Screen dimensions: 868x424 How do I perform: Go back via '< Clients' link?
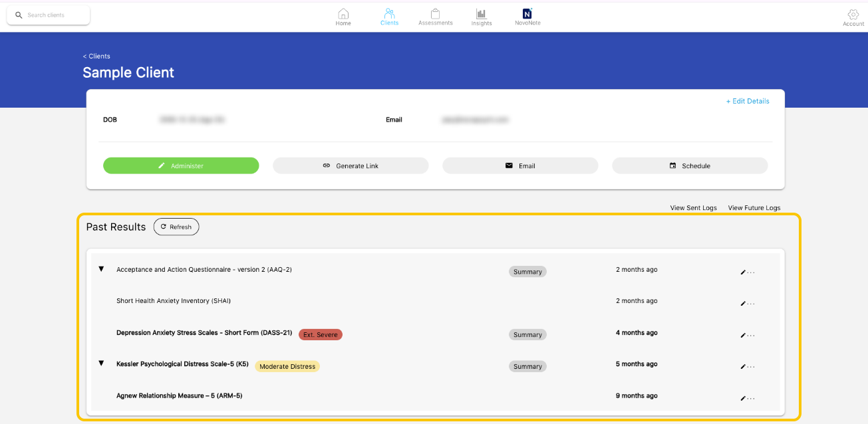coord(96,56)
